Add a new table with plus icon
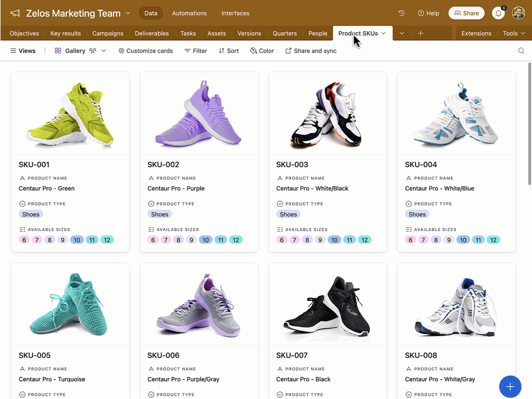The image size is (532, 399). [x=420, y=33]
